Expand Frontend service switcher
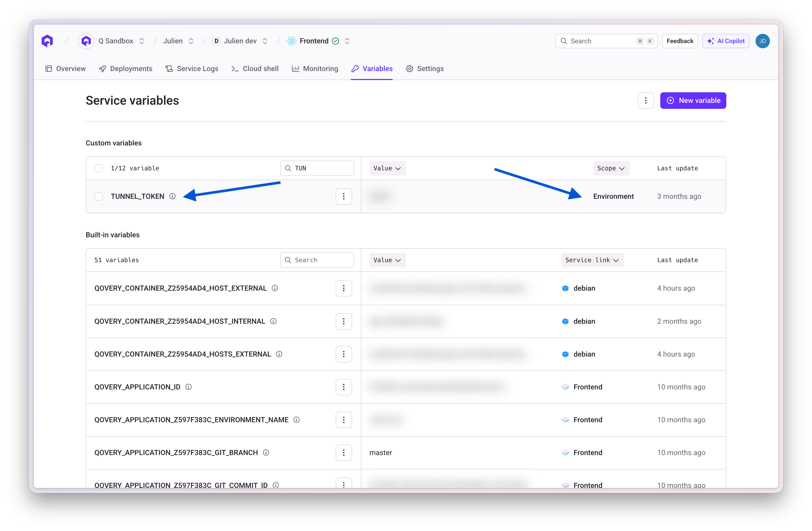 [347, 41]
